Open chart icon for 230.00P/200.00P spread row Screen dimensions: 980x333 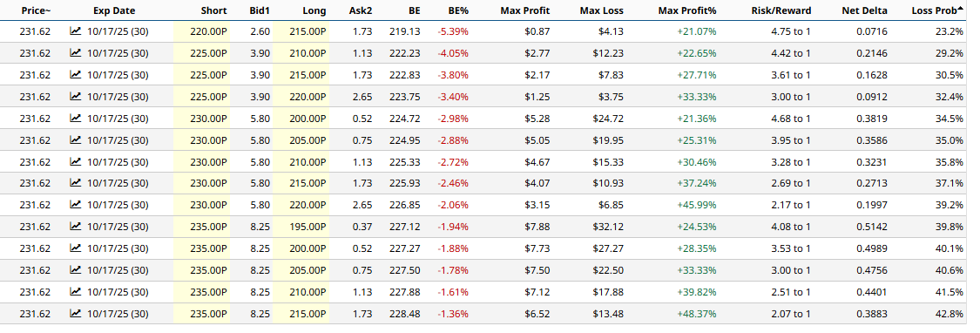click(x=76, y=119)
